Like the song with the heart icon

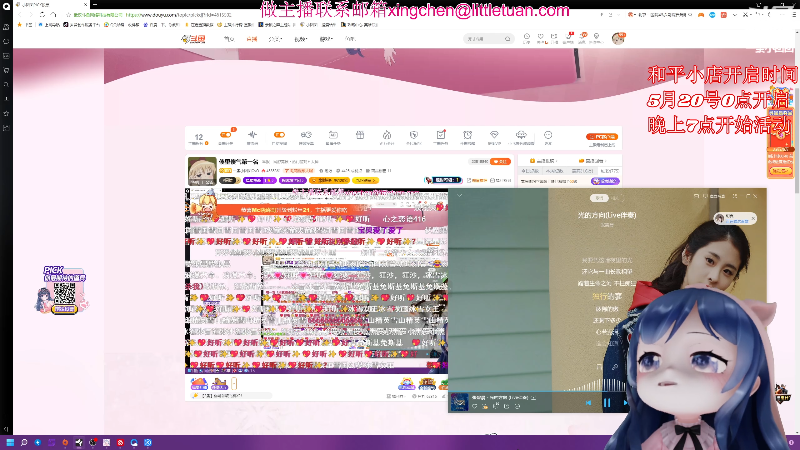tap(474, 407)
